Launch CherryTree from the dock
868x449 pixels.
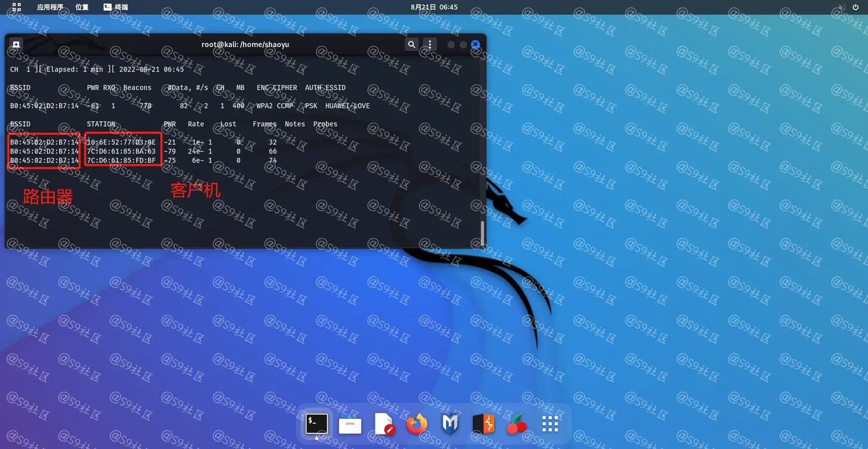click(x=517, y=424)
